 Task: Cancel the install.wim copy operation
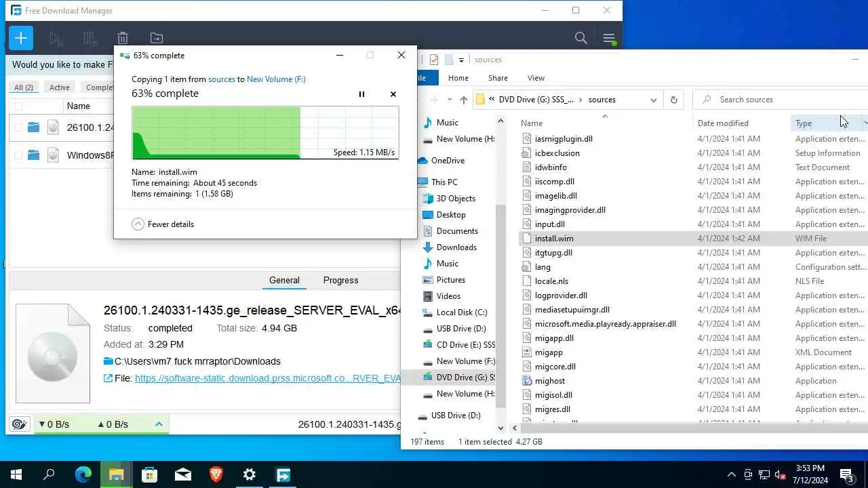393,94
